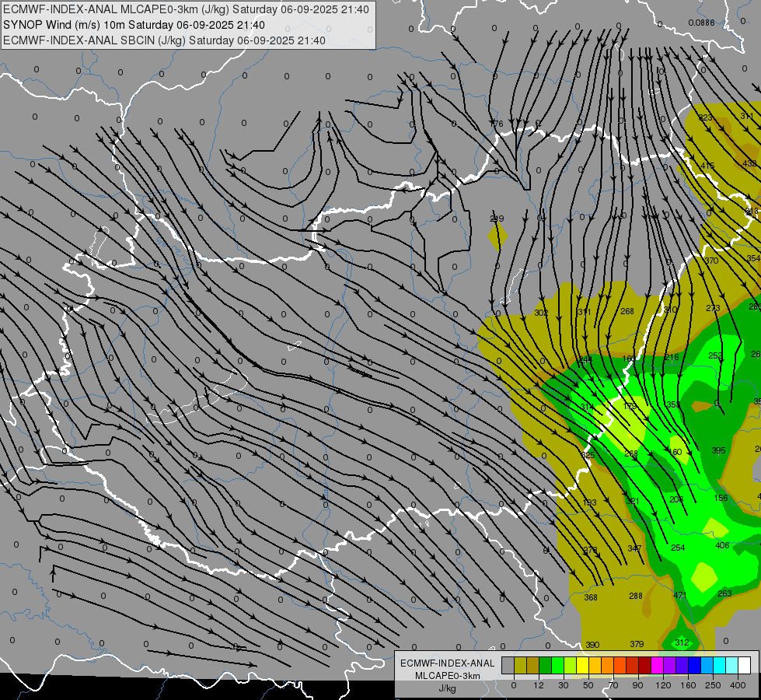Click the map value 0.0886
The image size is (761, 700).
click(701, 23)
